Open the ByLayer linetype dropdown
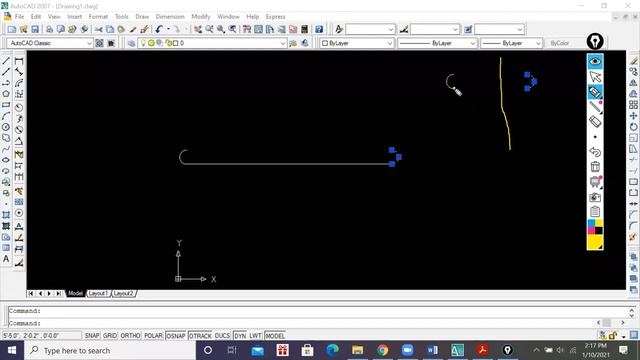The image size is (640, 360). tap(437, 43)
